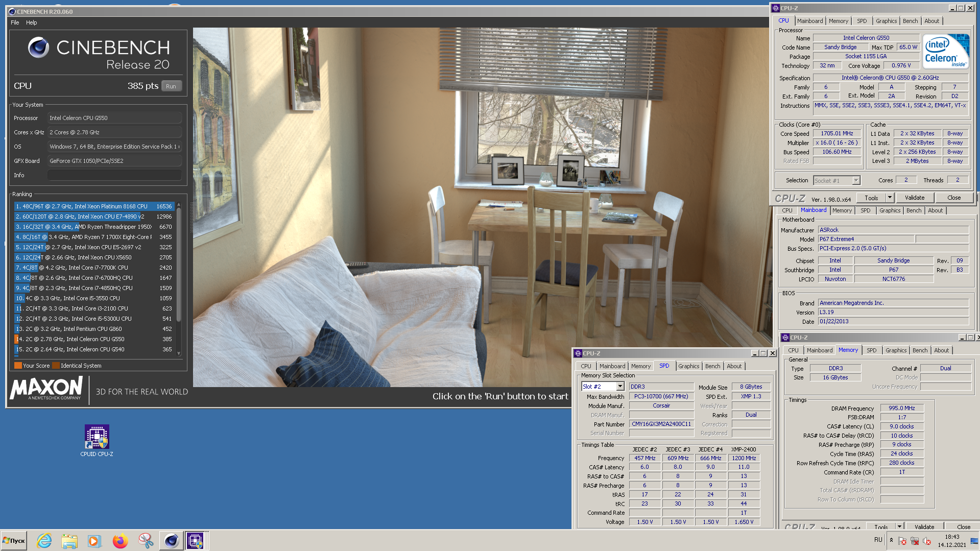Open the Memory tab in the SPD window
Screen dimensions: 980x551
640,366
